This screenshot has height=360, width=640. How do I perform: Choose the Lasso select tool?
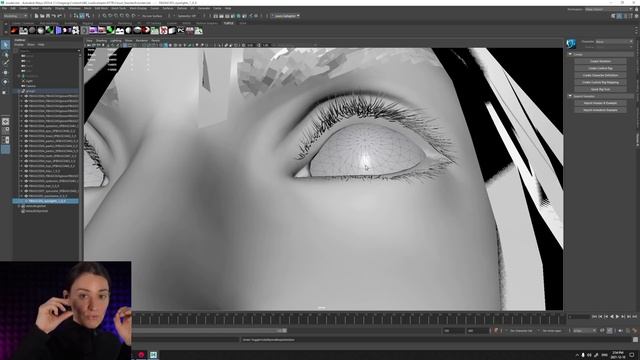(x=5, y=54)
